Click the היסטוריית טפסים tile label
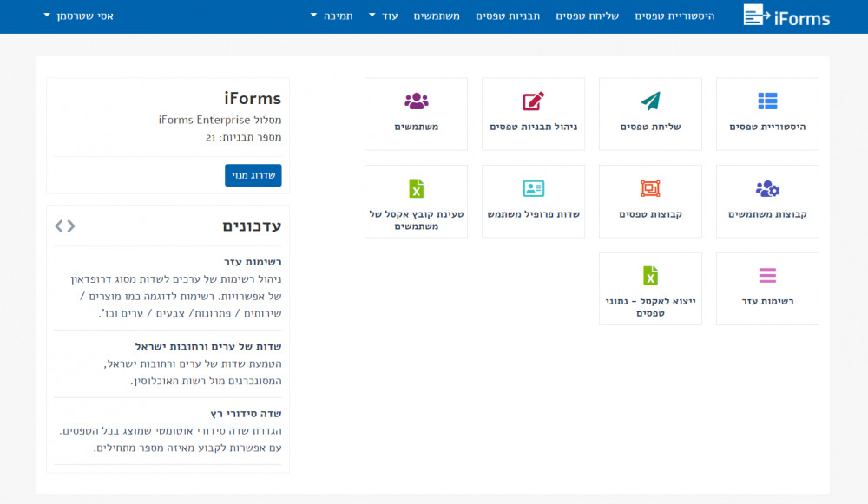This screenshot has height=504, width=868. pyautogui.click(x=767, y=128)
